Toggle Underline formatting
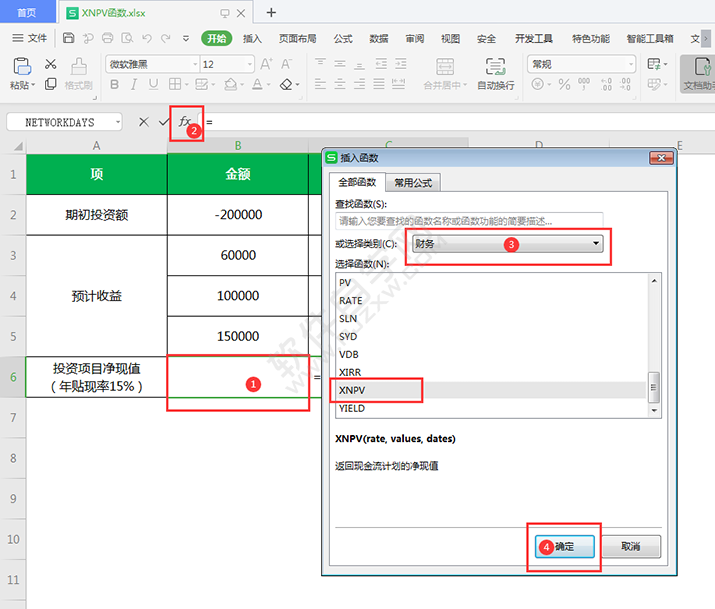This screenshot has width=715, height=609. (154, 84)
